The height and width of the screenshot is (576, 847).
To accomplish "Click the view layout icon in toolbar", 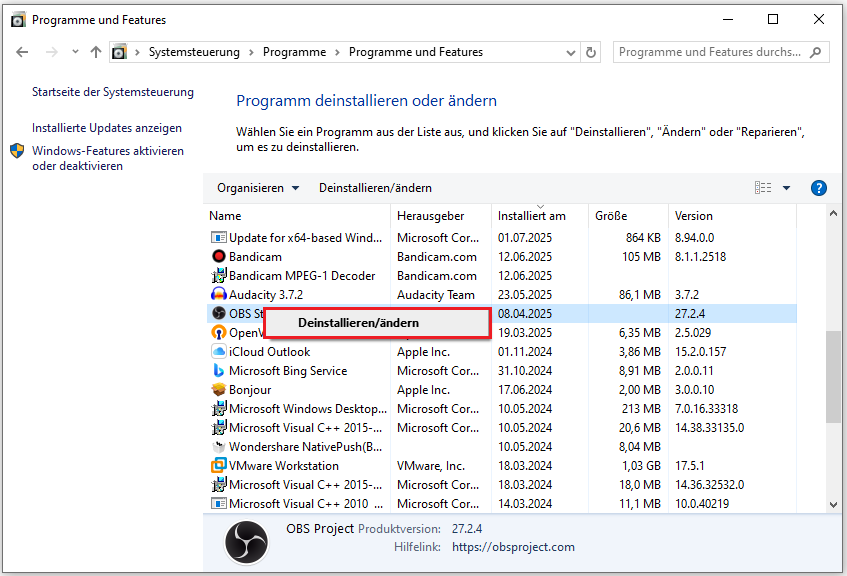I will tap(763, 187).
